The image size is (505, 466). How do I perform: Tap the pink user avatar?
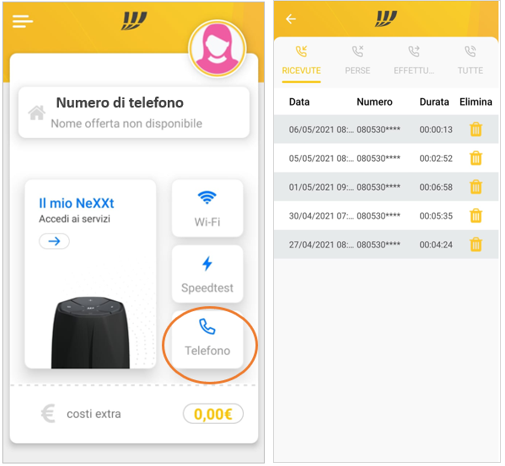(x=217, y=49)
